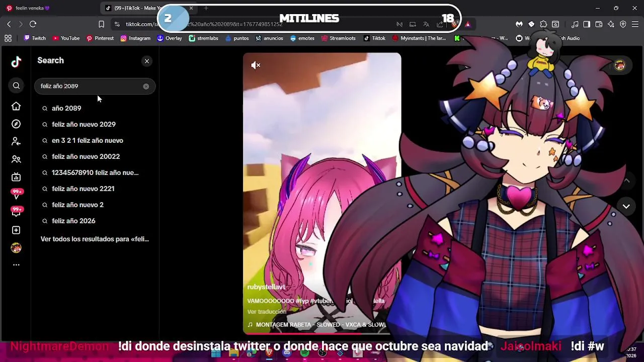Clear the search text field
This screenshot has height=362, width=644.
[x=146, y=86]
